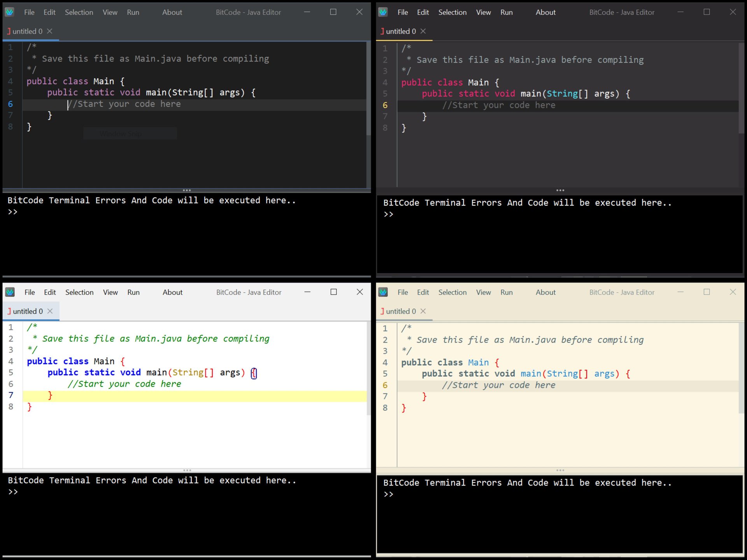The image size is (747, 560).
Task: Click BitCode logo in white light-theme window
Action: [10, 292]
